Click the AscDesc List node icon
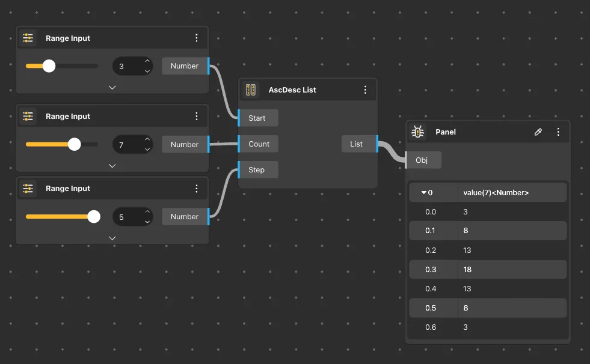This screenshot has height=364, width=590. [250, 90]
